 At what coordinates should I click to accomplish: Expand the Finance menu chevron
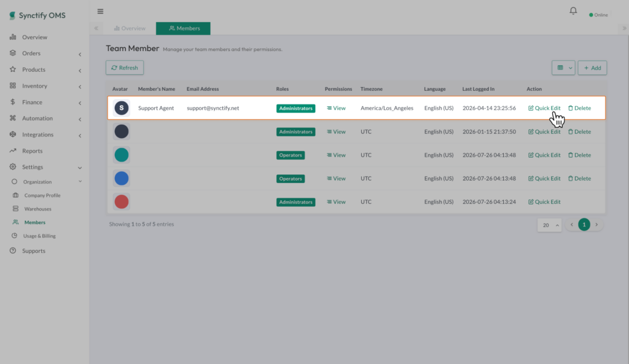point(80,103)
